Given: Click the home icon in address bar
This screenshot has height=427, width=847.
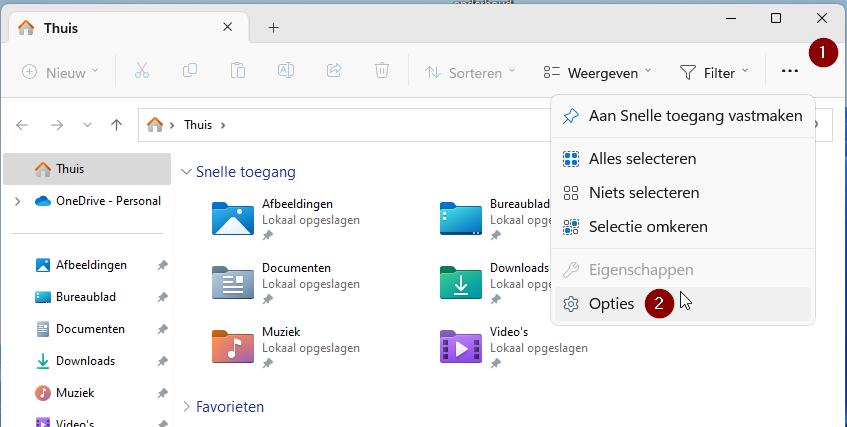Looking at the screenshot, I should 155,125.
